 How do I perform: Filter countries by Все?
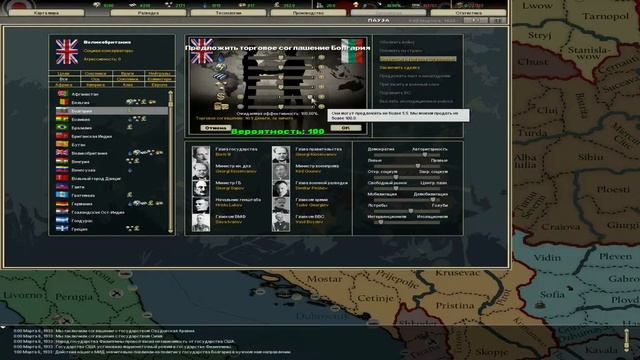click(x=63, y=79)
